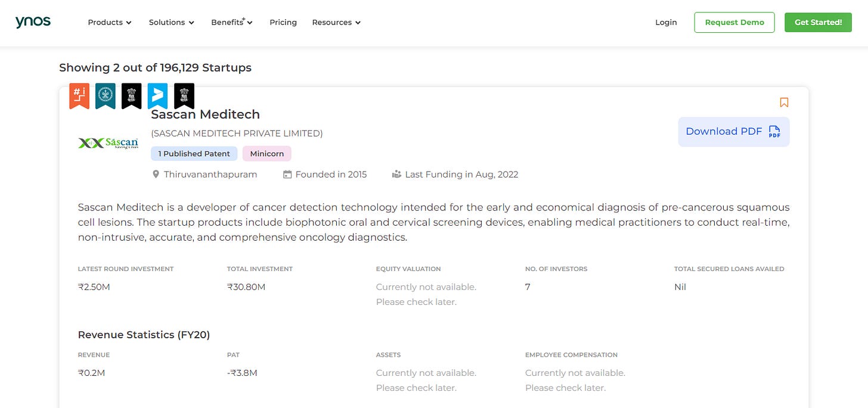
Task: Click the revenue value ₹0.2M
Action: coord(92,373)
